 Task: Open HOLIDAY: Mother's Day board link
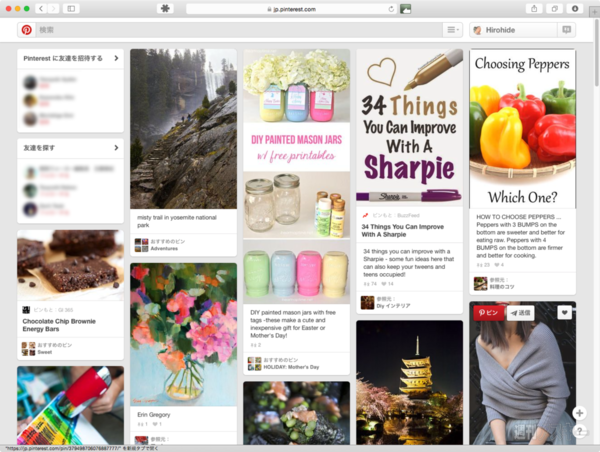tap(291, 367)
